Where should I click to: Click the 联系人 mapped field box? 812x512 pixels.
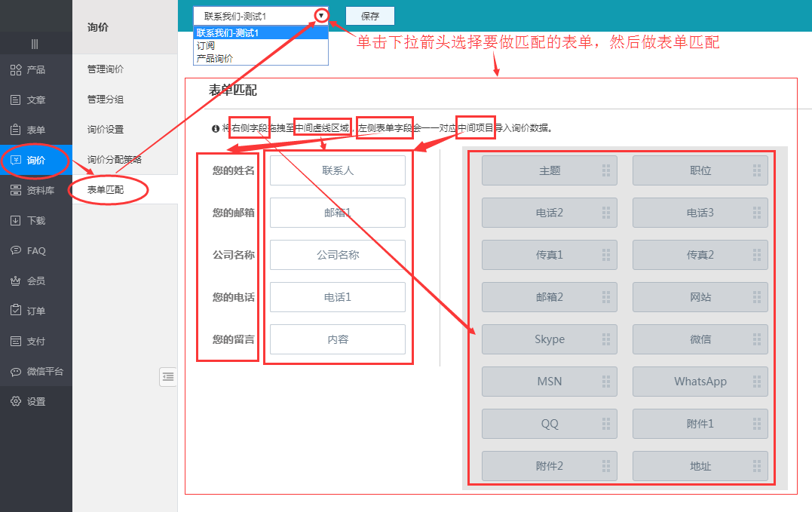coord(338,170)
